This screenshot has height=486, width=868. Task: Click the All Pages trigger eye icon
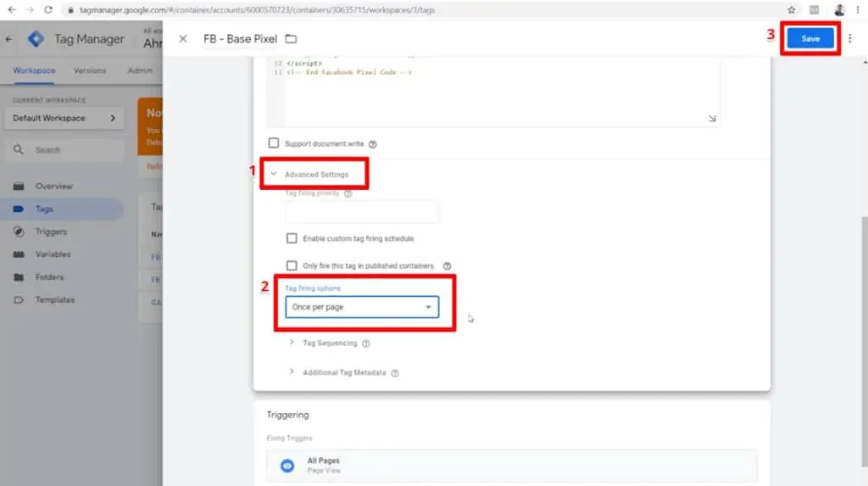pos(287,466)
